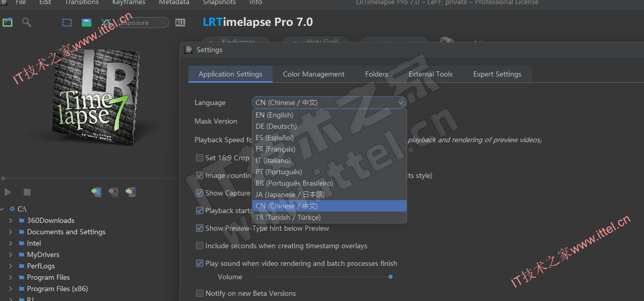644x301 pixels.
Task: Uncheck the Playback starts checkbox
Action: click(x=200, y=210)
